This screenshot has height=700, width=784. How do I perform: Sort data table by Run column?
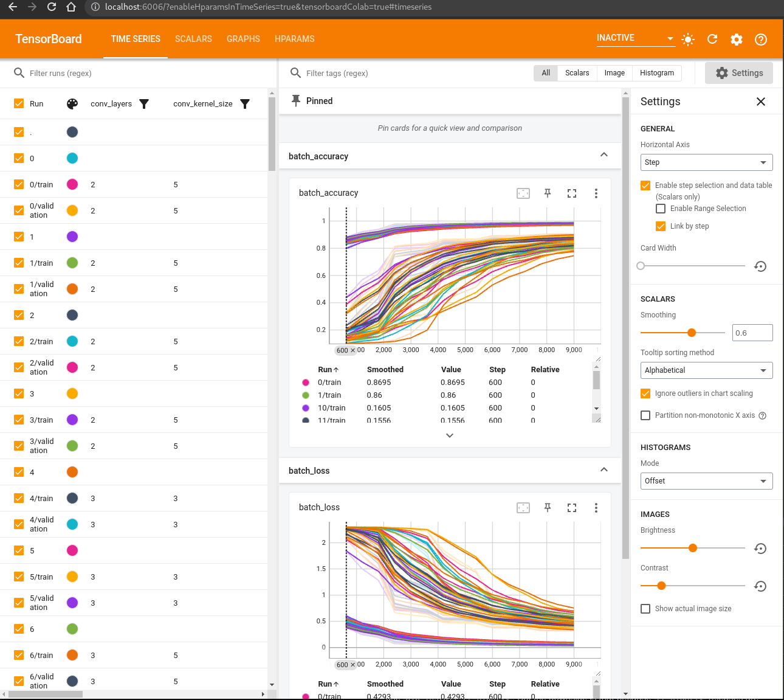(x=328, y=370)
